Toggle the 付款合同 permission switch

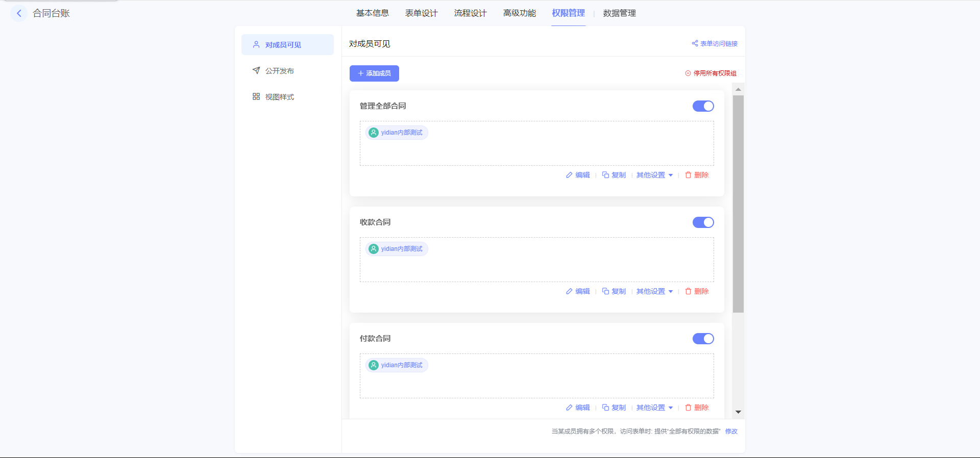[x=703, y=339]
